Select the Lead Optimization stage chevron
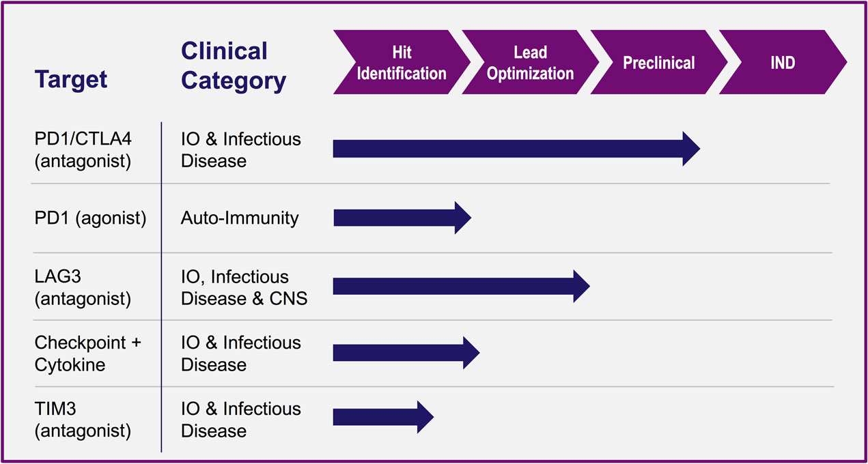The height and width of the screenshot is (464, 868). tap(530, 62)
